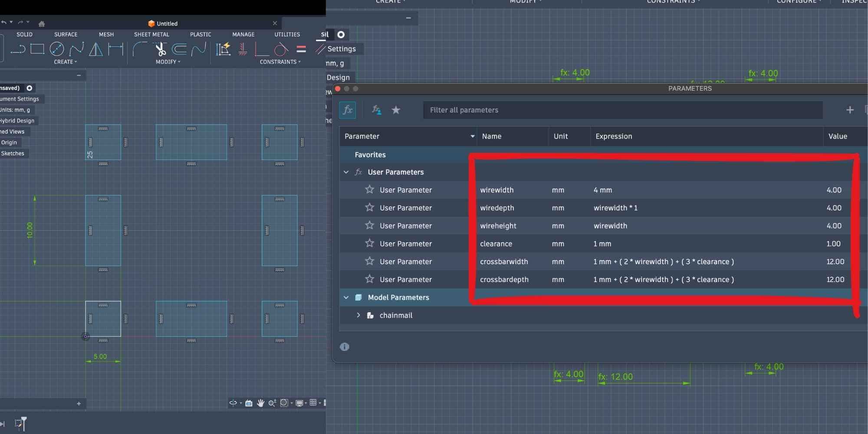Open the MODIFY dropdown menu
Viewport: 868px width, 434px height.
[x=168, y=62]
